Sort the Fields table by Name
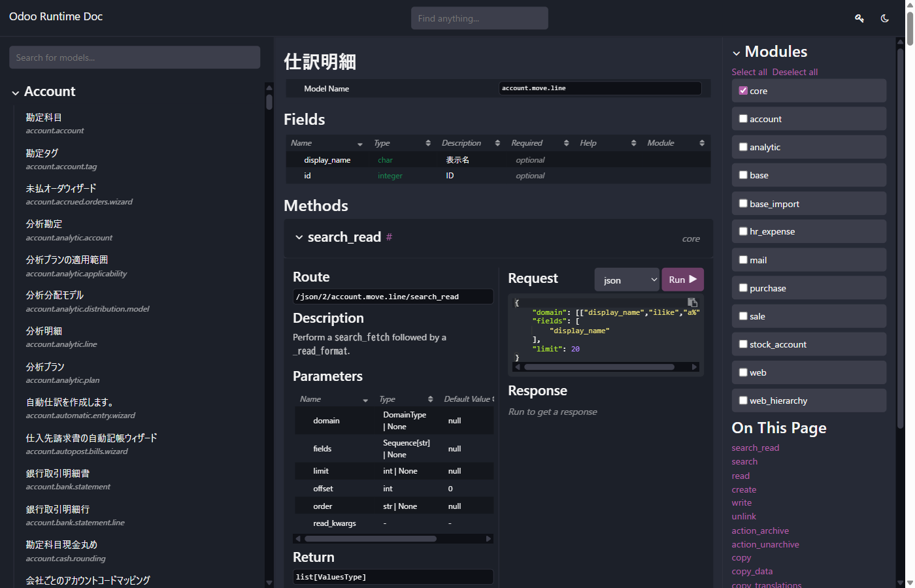Viewport: 915px width, 588px height. [x=327, y=143]
